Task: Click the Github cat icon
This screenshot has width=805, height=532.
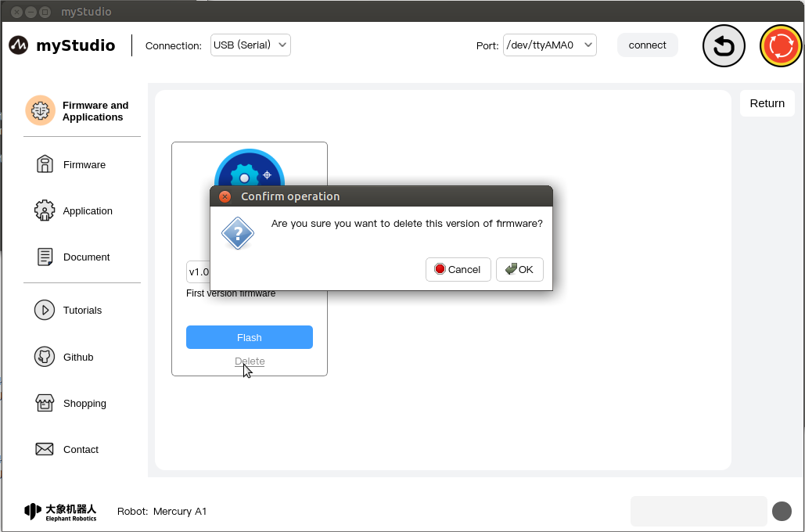Action: click(45, 357)
